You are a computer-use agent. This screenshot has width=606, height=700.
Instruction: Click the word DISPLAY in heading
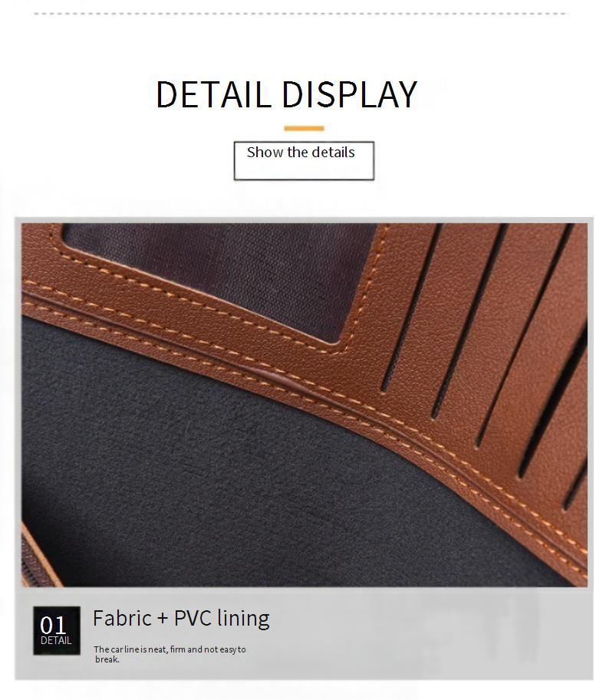[x=349, y=94]
